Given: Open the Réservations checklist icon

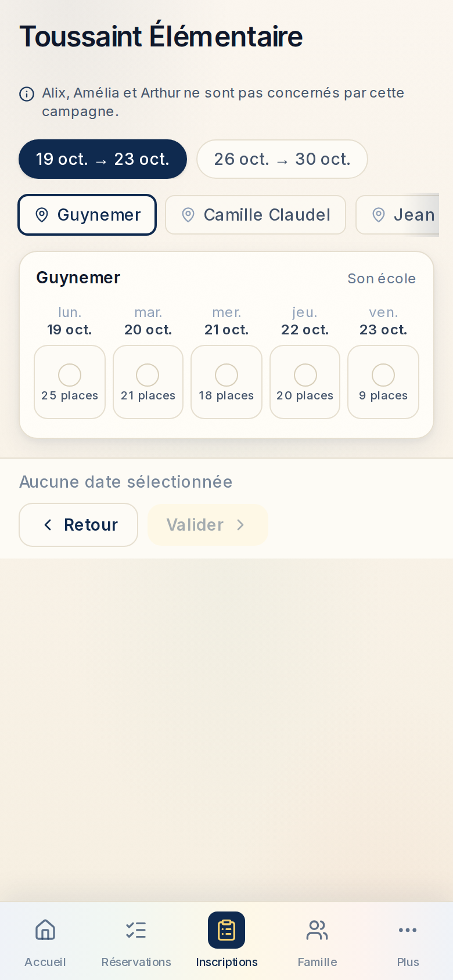Looking at the screenshot, I should 136,930.
